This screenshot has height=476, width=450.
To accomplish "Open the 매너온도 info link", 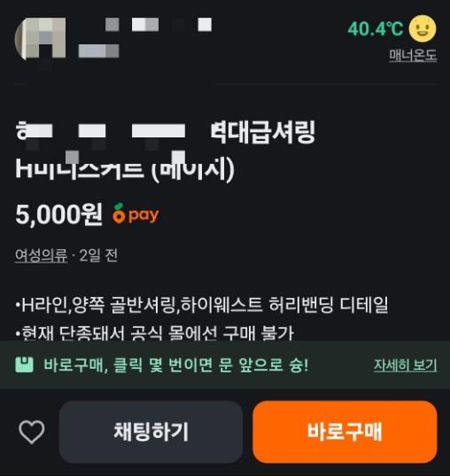I will [x=413, y=55].
